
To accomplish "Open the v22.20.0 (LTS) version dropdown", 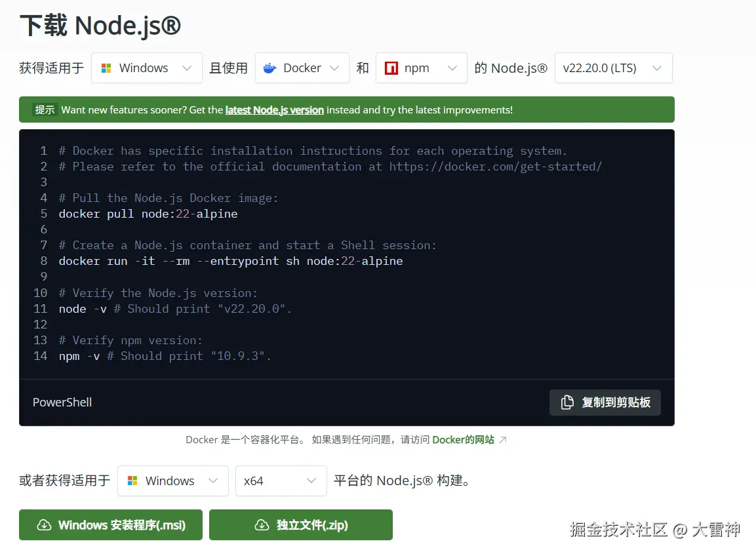I will (613, 68).
